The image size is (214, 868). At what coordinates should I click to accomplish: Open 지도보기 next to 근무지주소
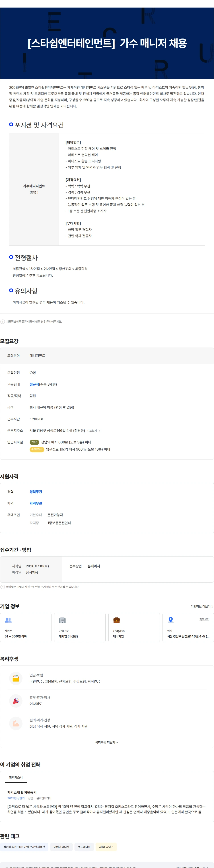(x=92, y=431)
